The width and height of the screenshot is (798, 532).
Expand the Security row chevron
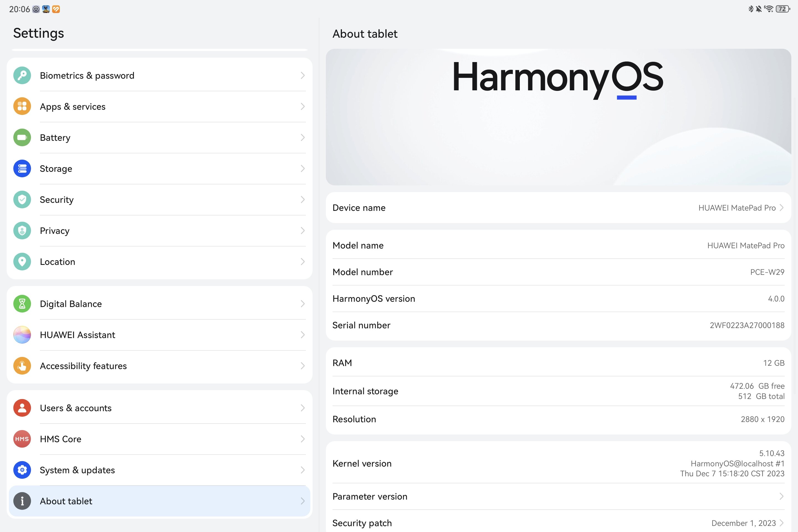click(x=302, y=199)
